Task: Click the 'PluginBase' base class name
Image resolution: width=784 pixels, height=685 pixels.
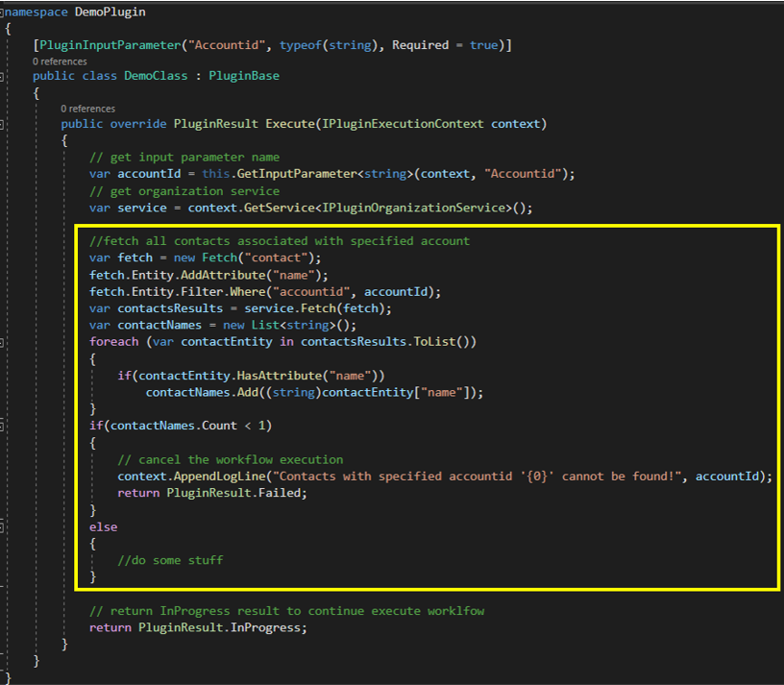Action: point(244,76)
